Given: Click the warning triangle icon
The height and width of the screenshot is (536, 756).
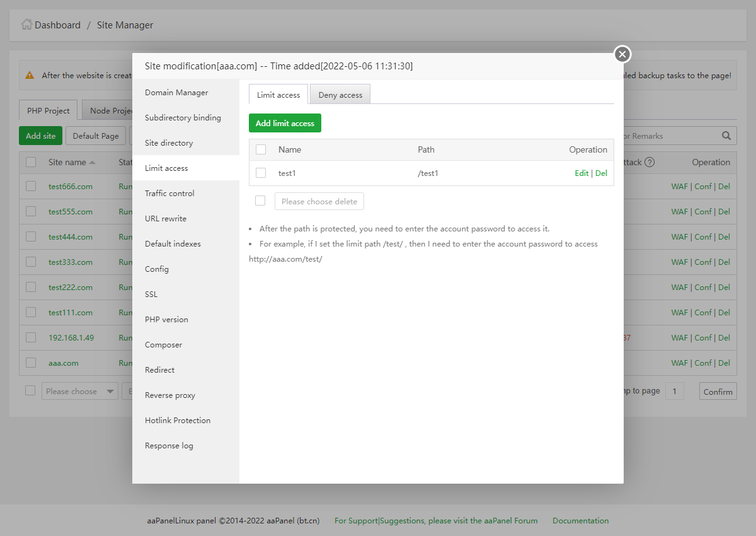Looking at the screenshot, I should 30,75.
